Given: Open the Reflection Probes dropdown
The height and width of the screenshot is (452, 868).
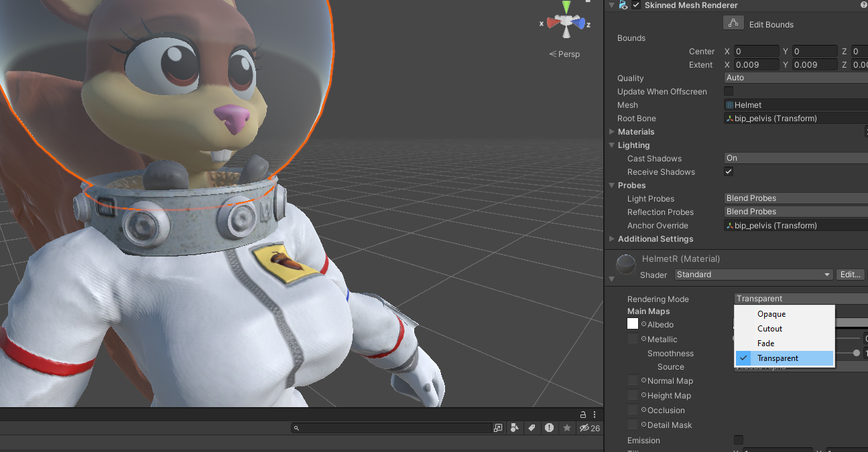Looking at the screenshot, I should click(796, 212).
